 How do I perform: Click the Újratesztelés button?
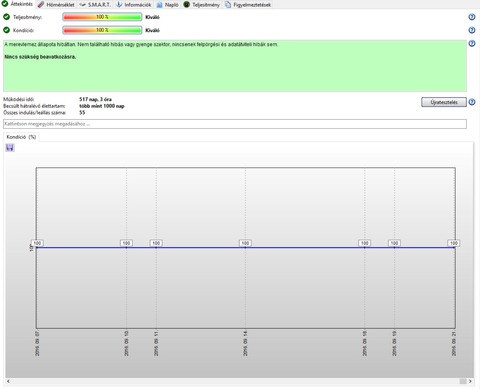click(x=444, y=102)
